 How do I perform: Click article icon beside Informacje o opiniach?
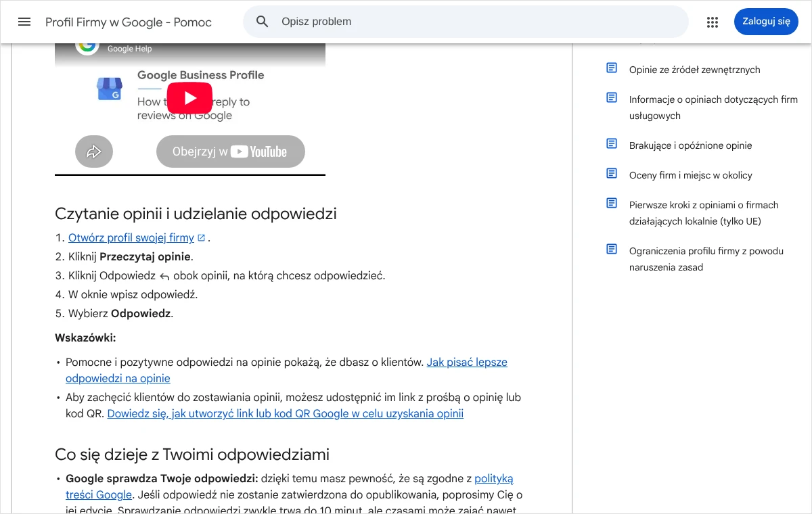pyautogui.click(x=612, y=98)
